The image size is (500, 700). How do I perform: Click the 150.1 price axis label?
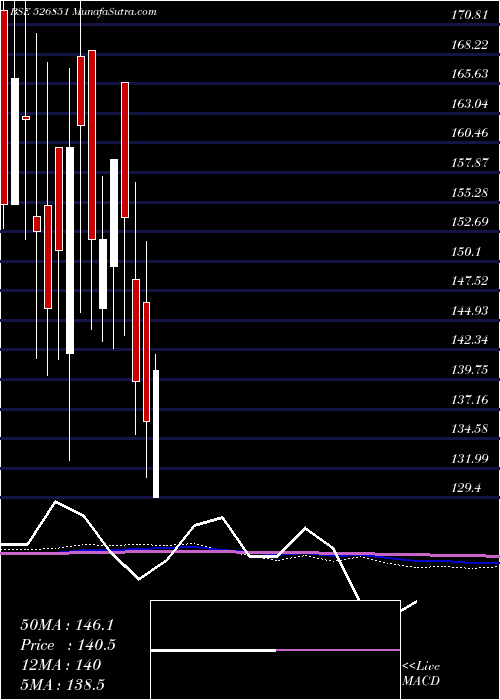(x=467, y=251)
